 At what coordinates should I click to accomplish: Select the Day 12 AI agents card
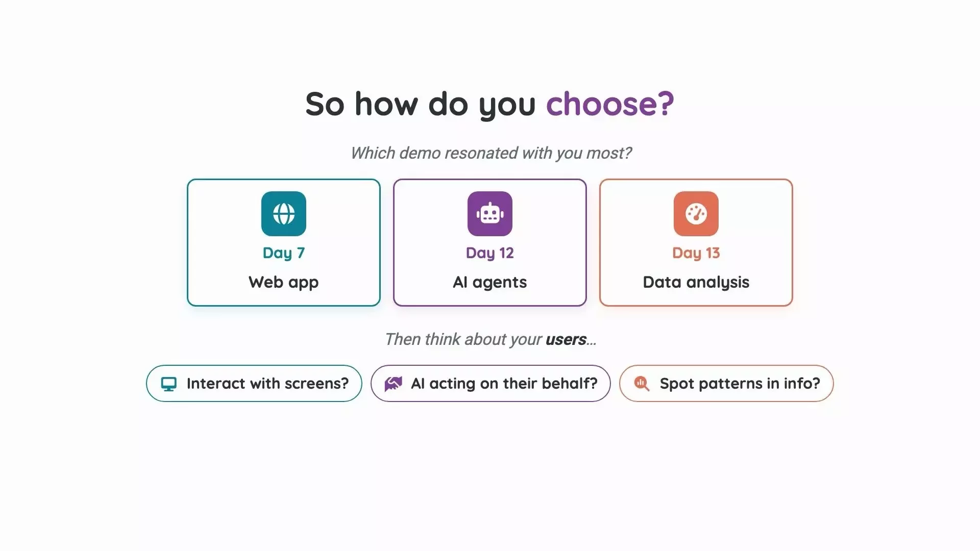490,242
